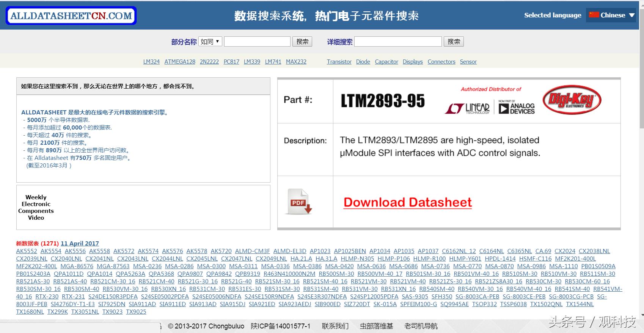644x333 pixels.
Task: Open the ATMEGA128 quick link
Action: tap(180, 62)
